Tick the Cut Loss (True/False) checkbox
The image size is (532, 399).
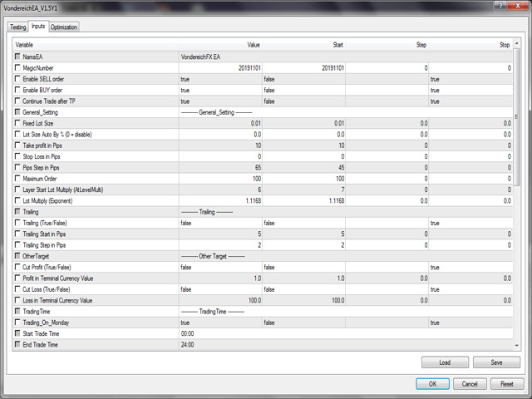point(17,289)
